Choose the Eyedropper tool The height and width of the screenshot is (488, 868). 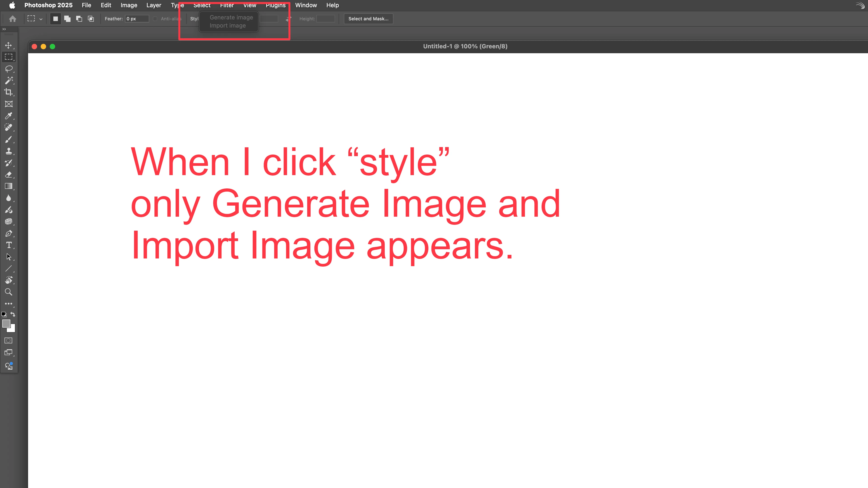pyautogui.click(x=8, y=116)
